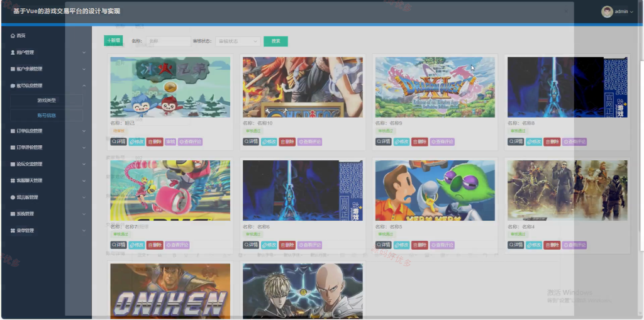Image resolution: width=644 pixels, height=320 pixels.
Task: Click the green 新增 add button
Action: [x=113, y=41]
